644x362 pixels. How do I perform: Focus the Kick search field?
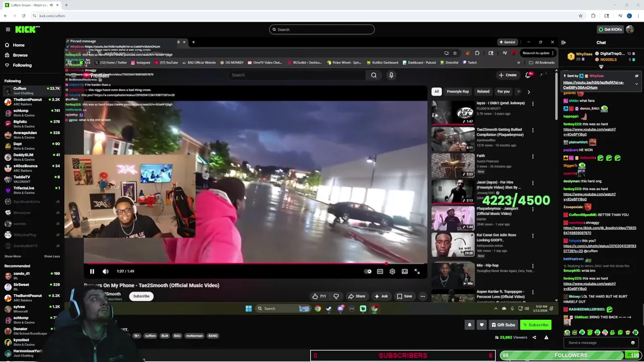(x=322, y=30)
